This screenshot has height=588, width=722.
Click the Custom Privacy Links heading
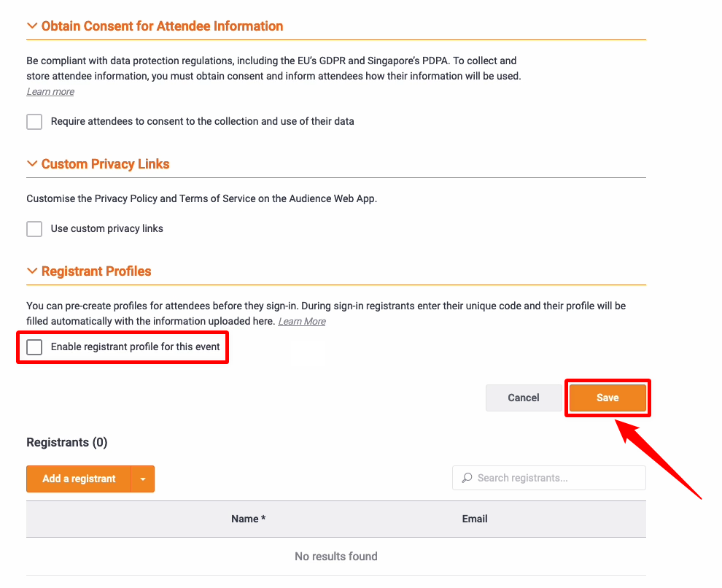(x=105, y=164)
